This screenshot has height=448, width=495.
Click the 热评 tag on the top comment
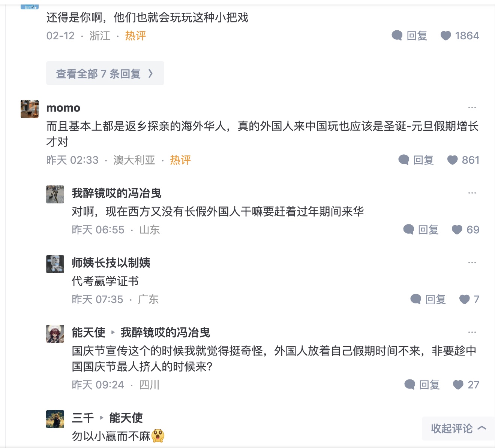(x=135, y=36)
